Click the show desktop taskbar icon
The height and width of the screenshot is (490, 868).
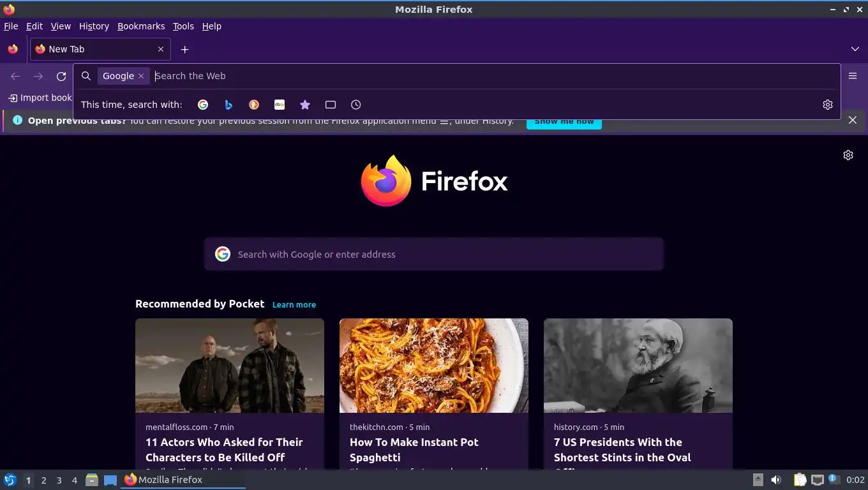pos(110,480)
